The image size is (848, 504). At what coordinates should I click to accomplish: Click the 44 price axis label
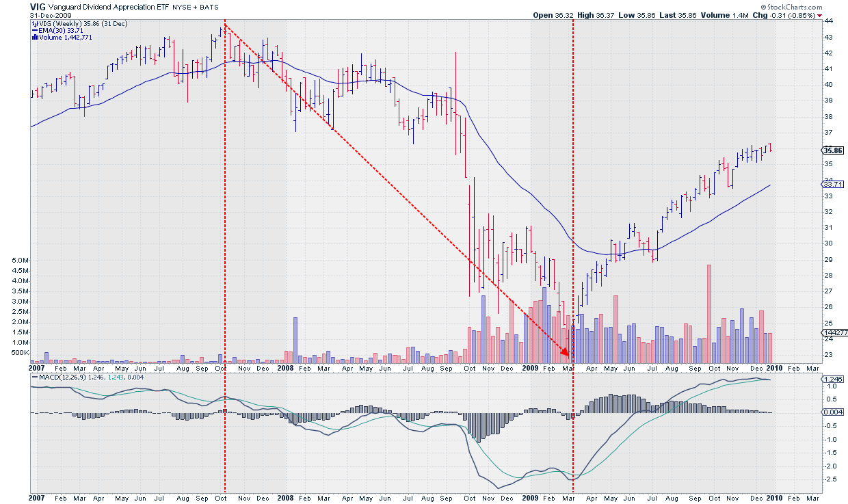tap(828, 21)
